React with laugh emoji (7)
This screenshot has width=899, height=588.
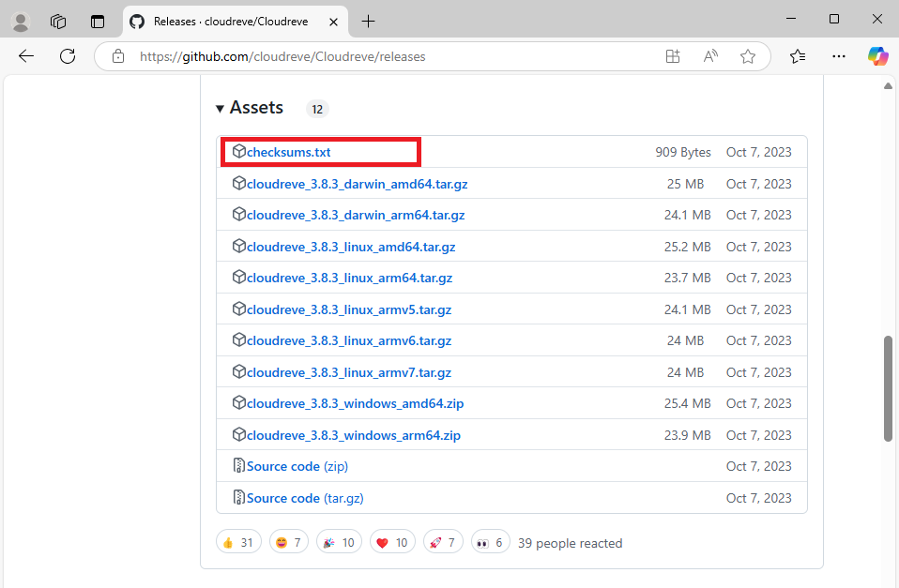(x=288, y=542)
